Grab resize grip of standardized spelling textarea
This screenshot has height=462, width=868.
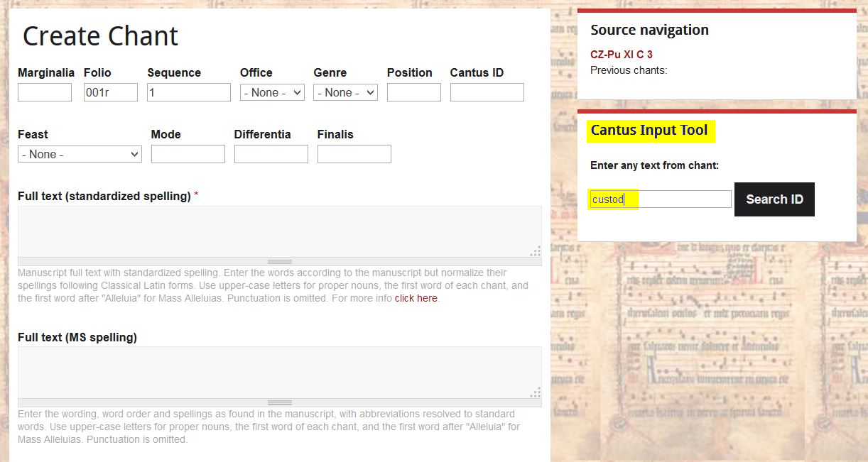[280, 262]
